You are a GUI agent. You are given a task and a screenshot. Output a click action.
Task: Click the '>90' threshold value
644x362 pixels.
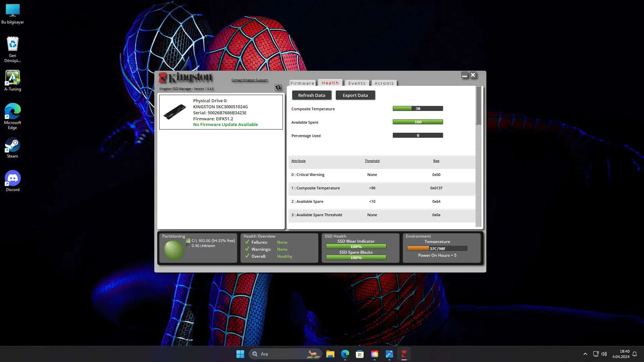pos(372,188)
